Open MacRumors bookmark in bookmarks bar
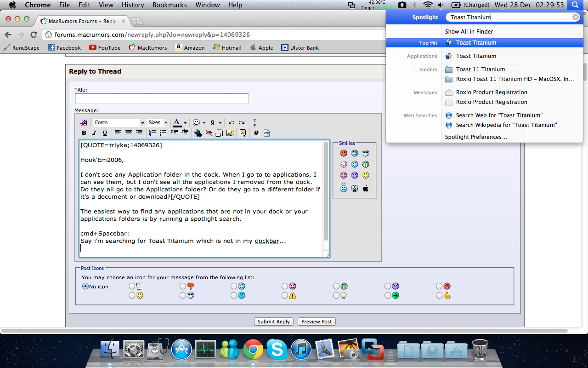588x368 pixels. (x=147, y=47)
